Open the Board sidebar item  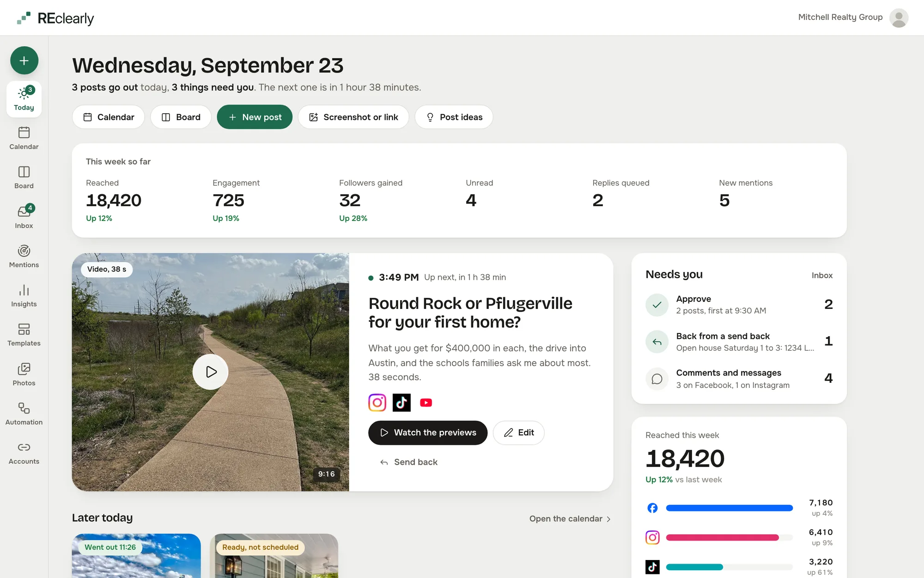click(x=24, y=178)
